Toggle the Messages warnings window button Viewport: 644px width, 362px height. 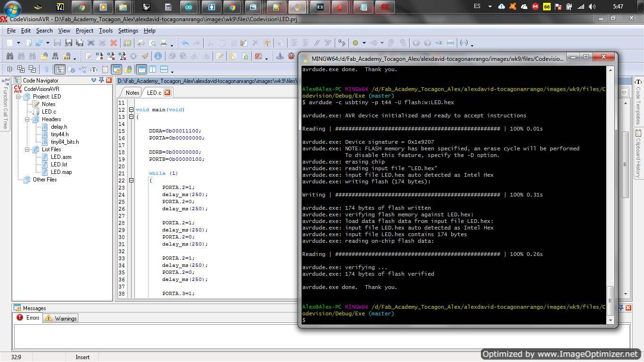pos(116,69)
